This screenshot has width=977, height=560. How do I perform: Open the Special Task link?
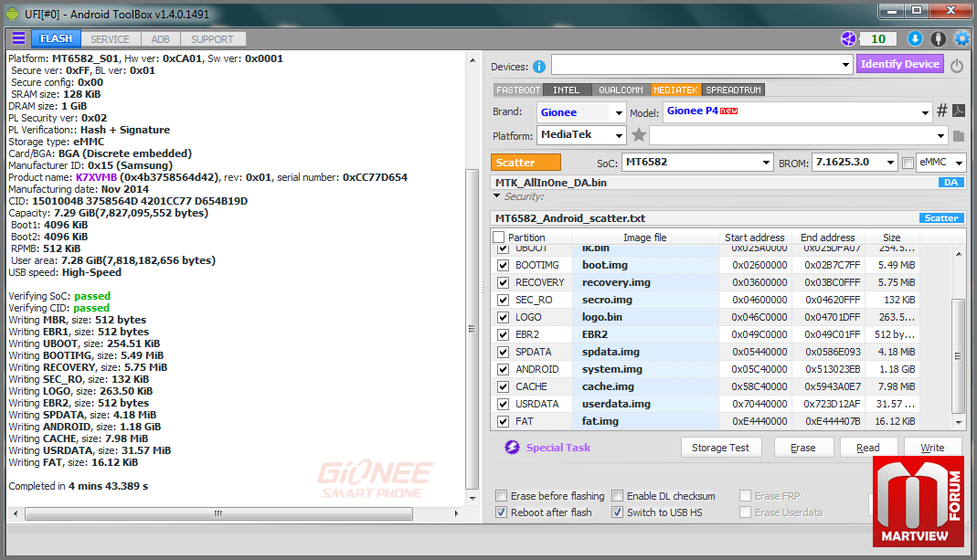558,448
